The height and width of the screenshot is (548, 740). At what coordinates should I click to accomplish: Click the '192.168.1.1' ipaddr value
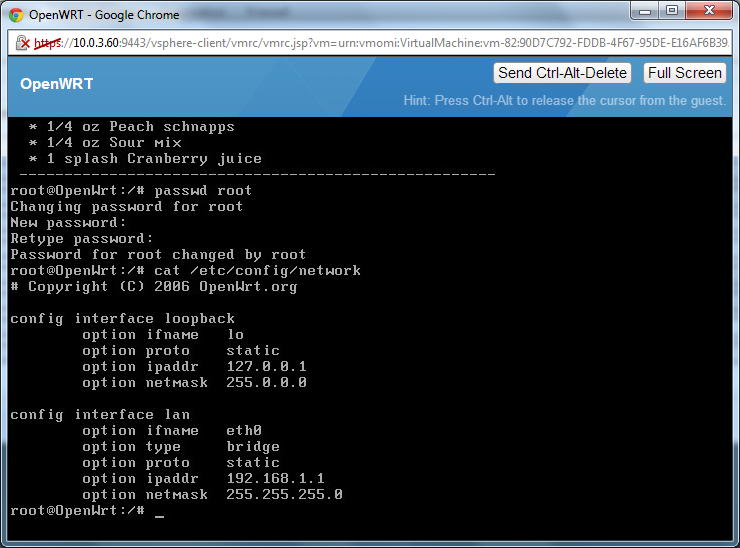click(x=276, y=479)
